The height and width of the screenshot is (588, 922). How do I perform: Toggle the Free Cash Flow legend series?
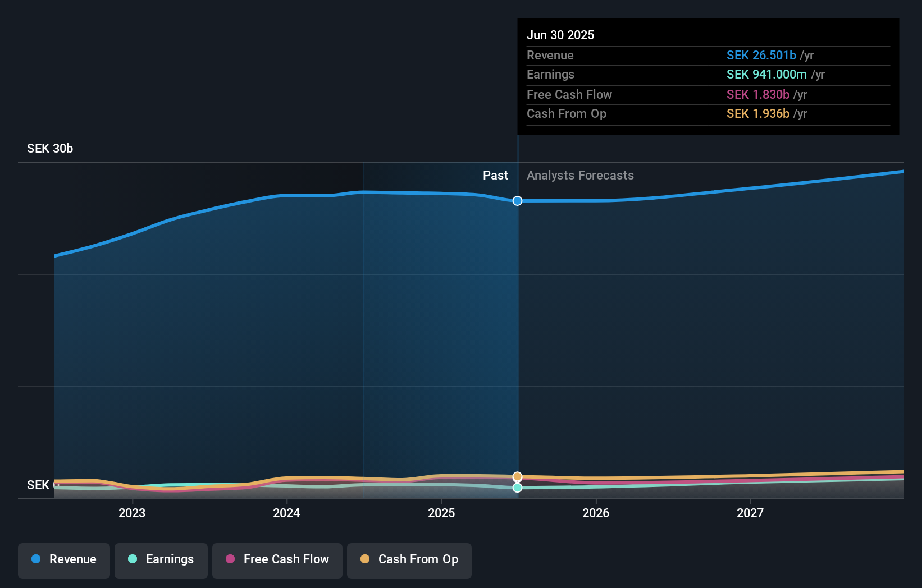[x=277, y=560]
